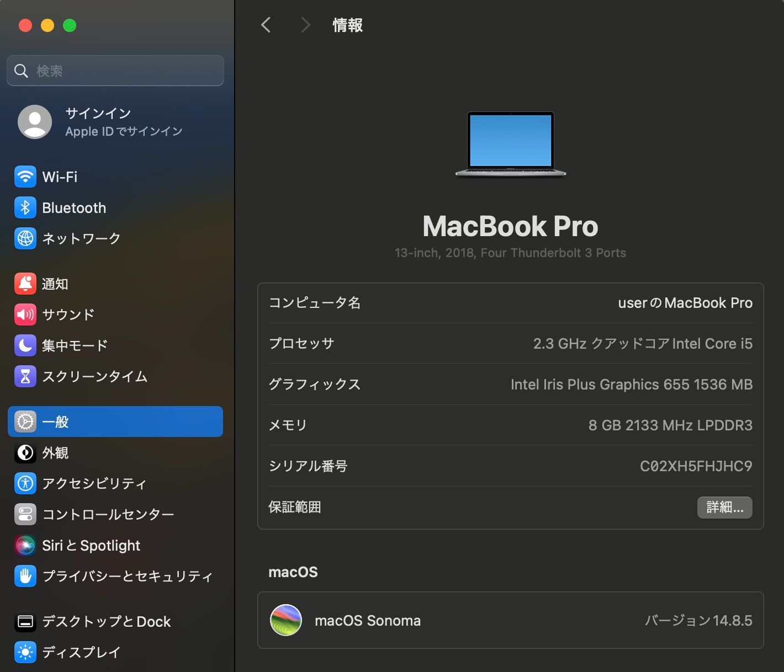The height and width of the screenshot is (672, 784).
Task: Click バージョン14.8.5 version text
Action: [x=698, y=621]
